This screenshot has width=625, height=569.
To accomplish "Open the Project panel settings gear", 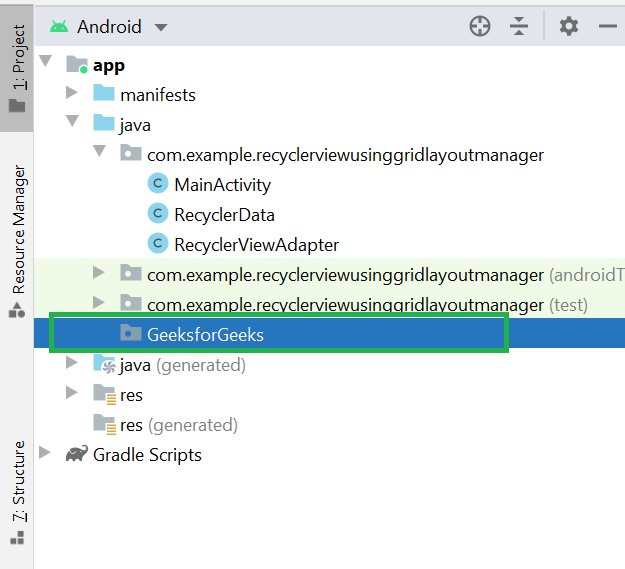I will tap(569, 27).
